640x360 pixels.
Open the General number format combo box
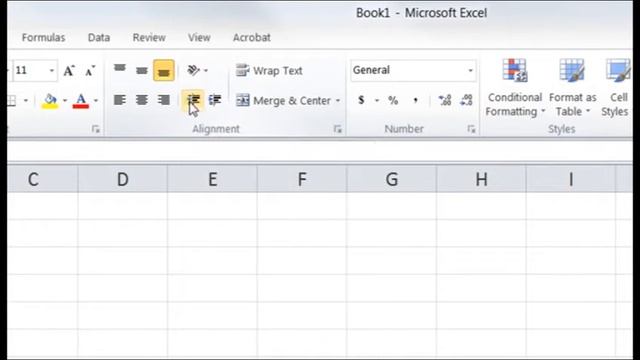tap(413, 70)
